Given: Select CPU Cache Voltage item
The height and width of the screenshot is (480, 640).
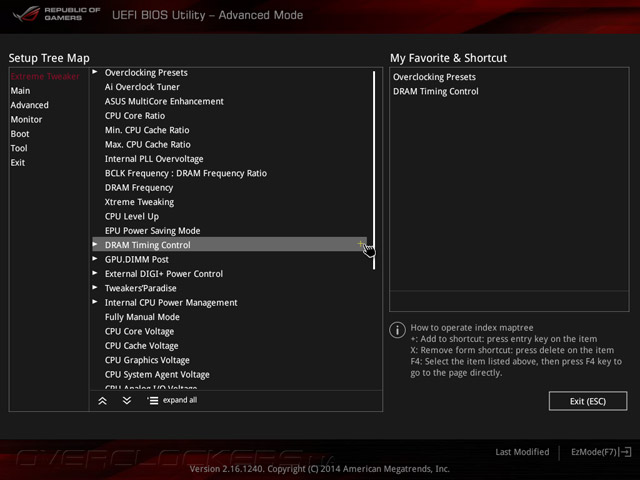Looking at the screenshot, I should [x=141, y=346].
